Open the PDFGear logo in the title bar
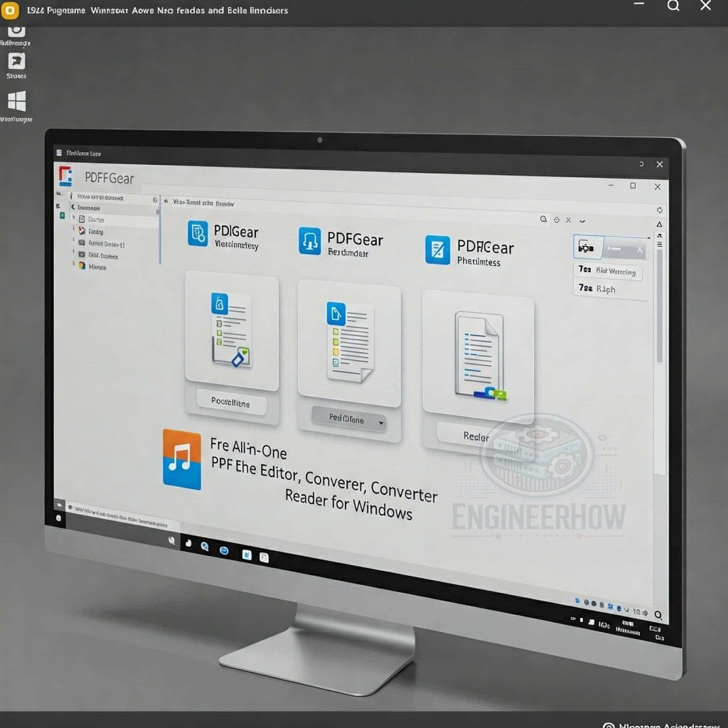 tap(68, 177)
